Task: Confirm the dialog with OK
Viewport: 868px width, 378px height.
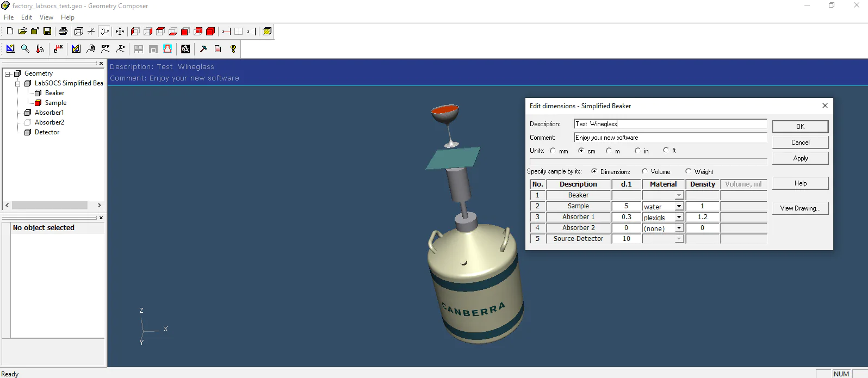Action: point(800,127)
